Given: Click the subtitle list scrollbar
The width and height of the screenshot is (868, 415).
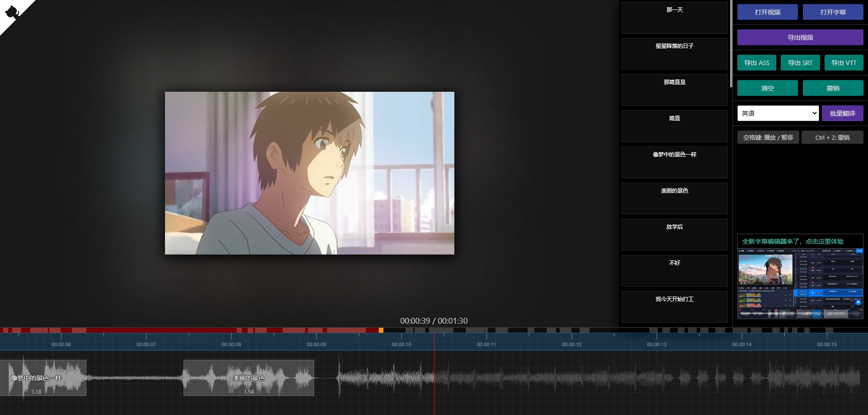Looking at the screenshot, I should coord(731,44).
